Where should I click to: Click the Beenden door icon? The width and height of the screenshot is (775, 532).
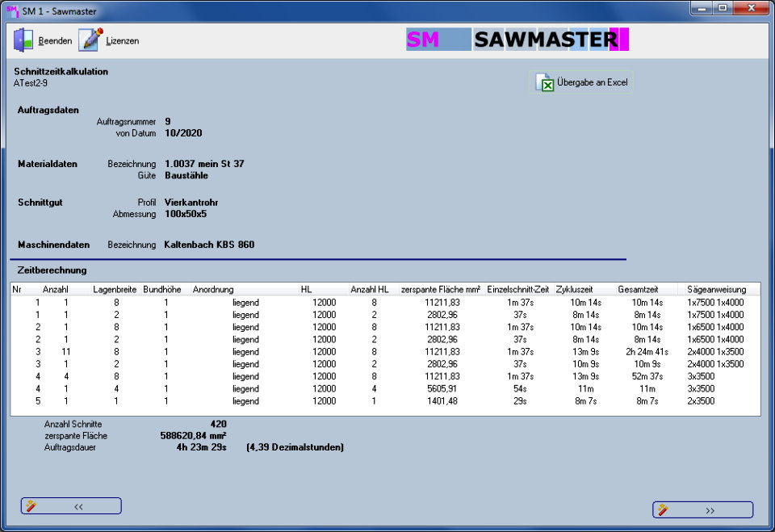(23, 40)
